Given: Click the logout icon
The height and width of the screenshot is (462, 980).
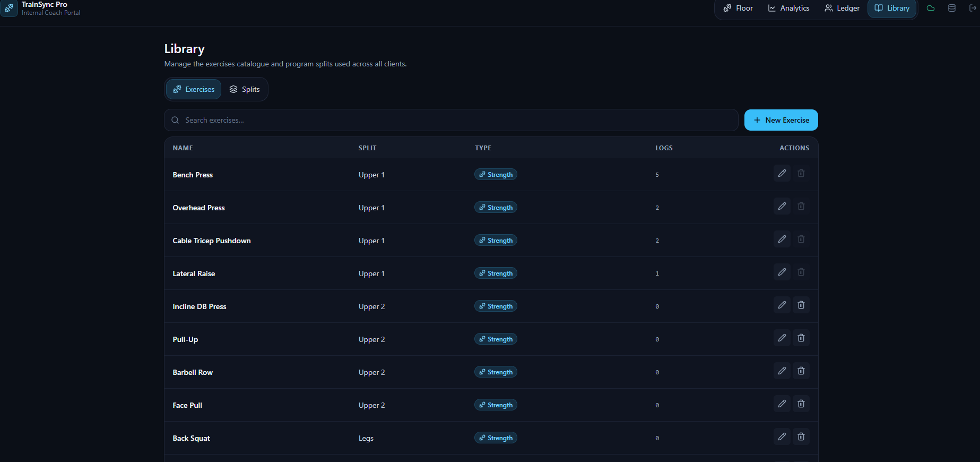Looking at the screenshot, I should click(972, 8).
